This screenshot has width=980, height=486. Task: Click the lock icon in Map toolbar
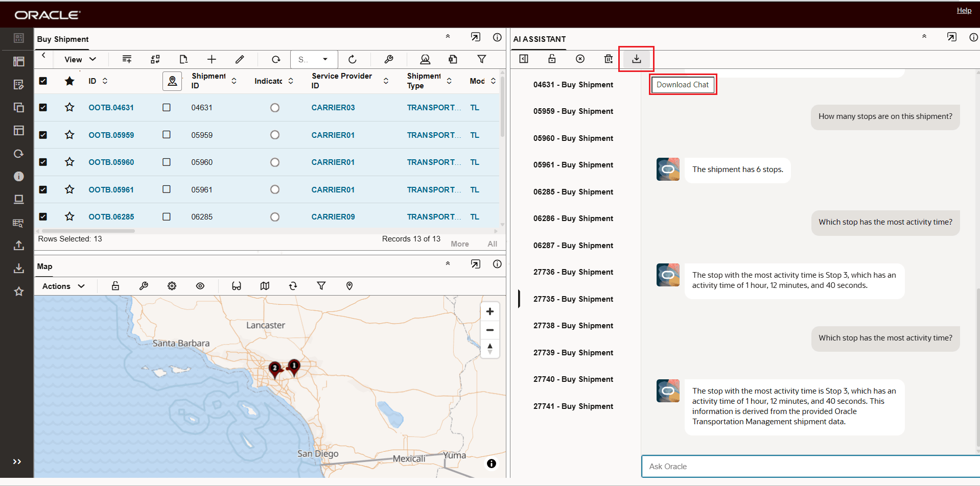115,286
